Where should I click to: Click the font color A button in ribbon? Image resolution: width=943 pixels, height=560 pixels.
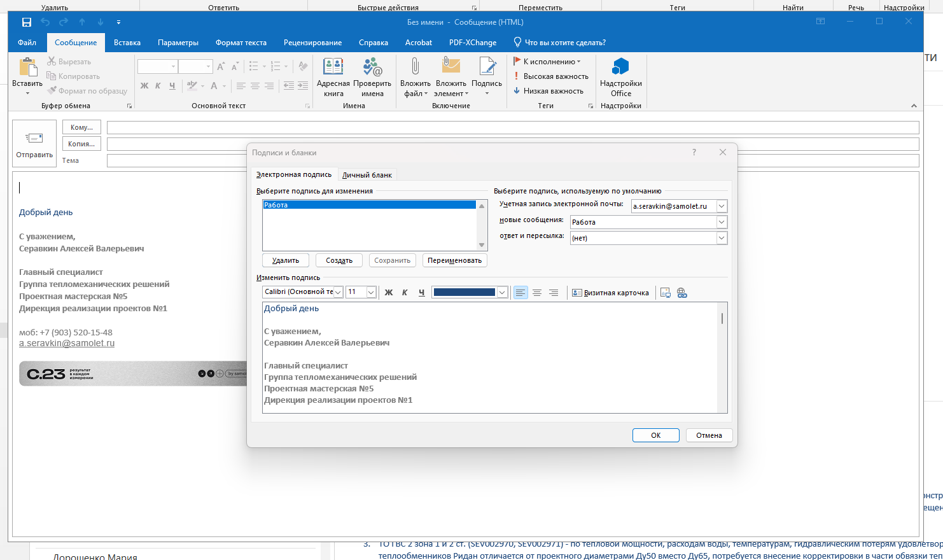214,86
